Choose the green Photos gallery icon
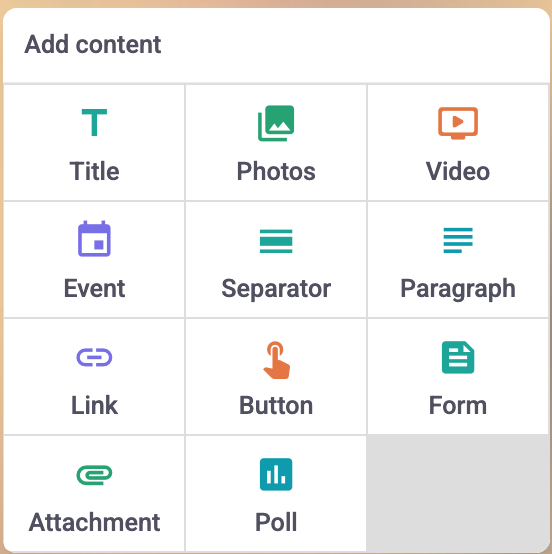This screenshot has height=554, width=552. pos(276,123)
